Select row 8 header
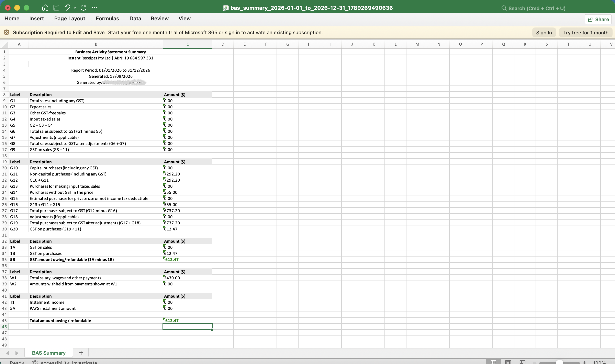 pos(4,95)
